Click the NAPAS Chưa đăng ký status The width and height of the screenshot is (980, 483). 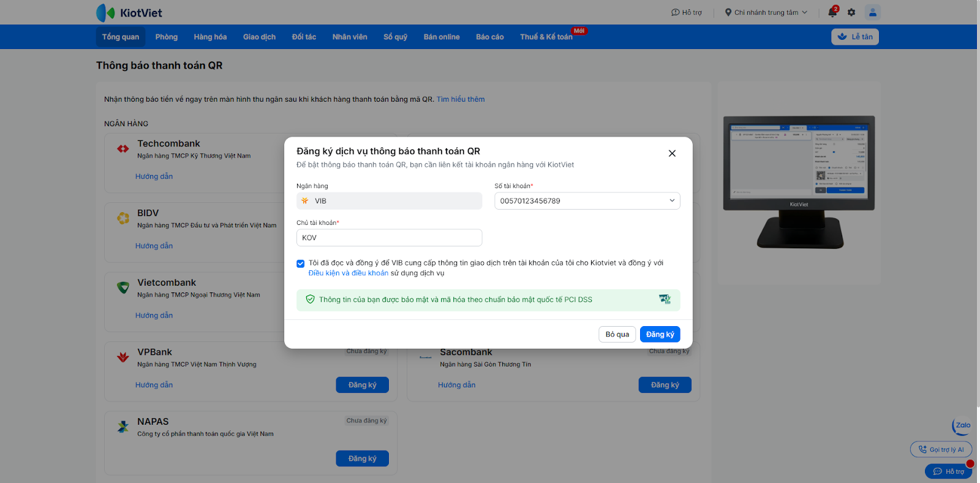click(366, 420)
